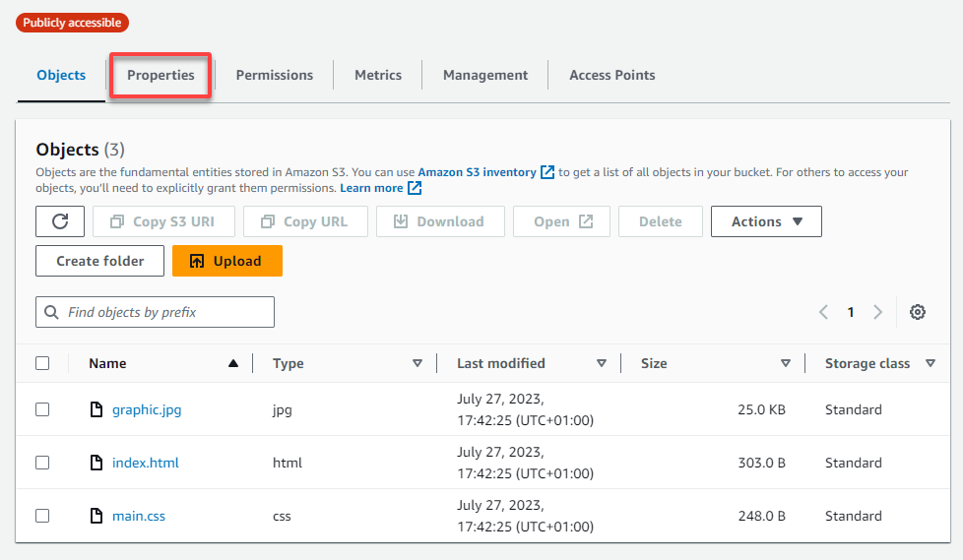This screenshot has height=560, width=963.
Task: Click the 248.0 B size value
Action: (x=761, y=516)
